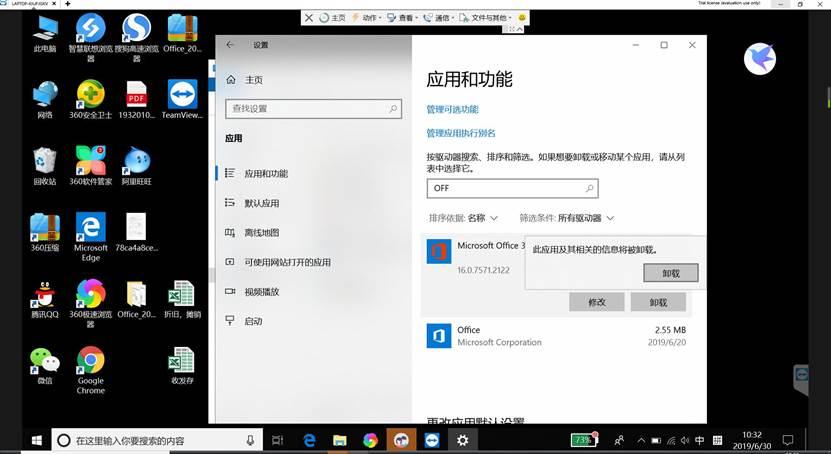Screen dimensions: 831x454
Task: Open 管理应用执行别名 link
Action: 461,133
